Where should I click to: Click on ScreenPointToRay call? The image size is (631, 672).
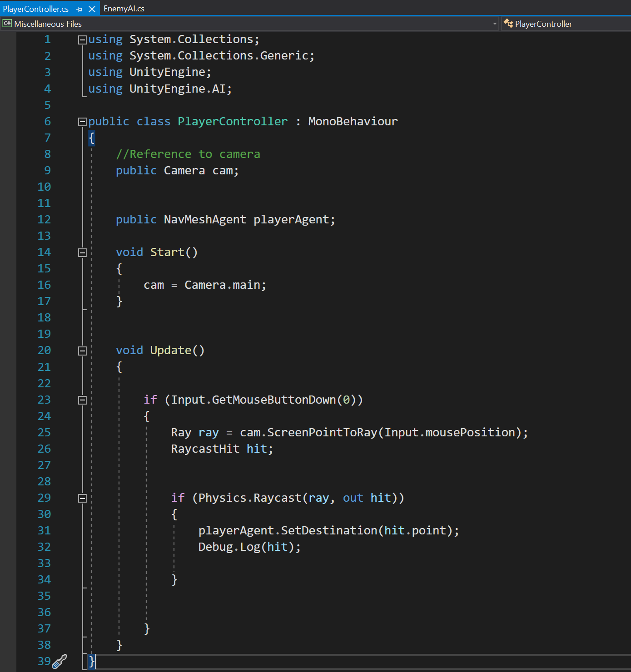point(322,432)
